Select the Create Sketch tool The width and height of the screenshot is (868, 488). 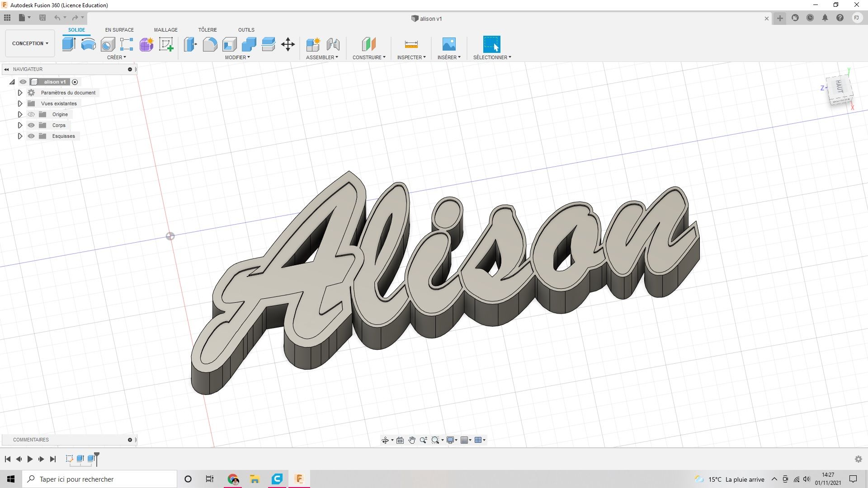(x=166, y=44)
